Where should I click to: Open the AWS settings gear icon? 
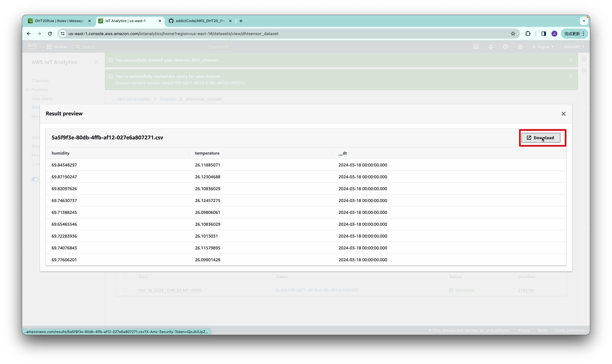[520, 47]
